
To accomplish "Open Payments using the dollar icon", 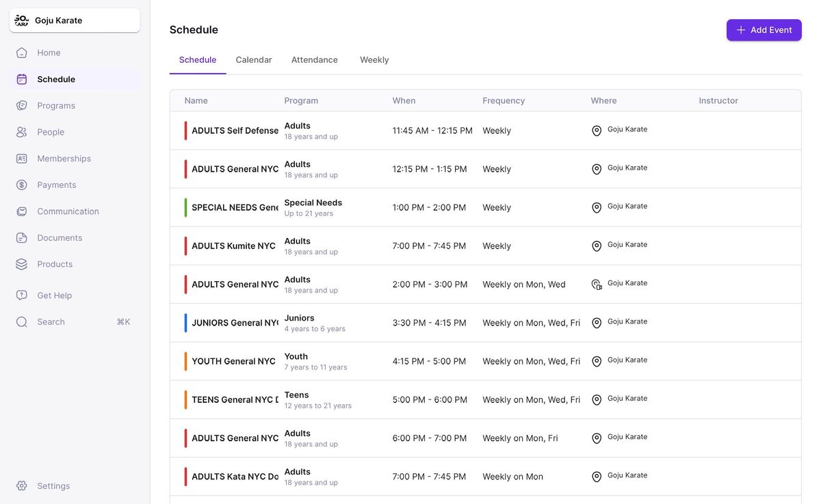I will point(22,185).
